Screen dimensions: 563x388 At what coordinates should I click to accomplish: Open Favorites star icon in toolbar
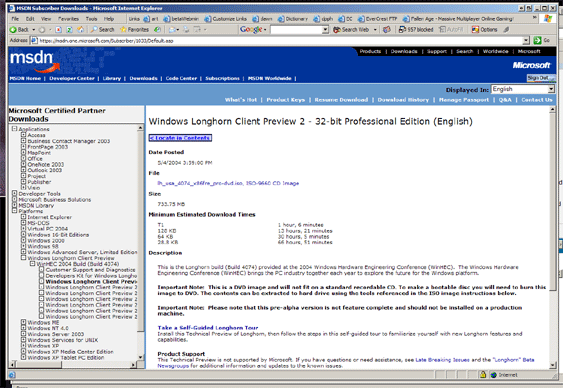124,29
